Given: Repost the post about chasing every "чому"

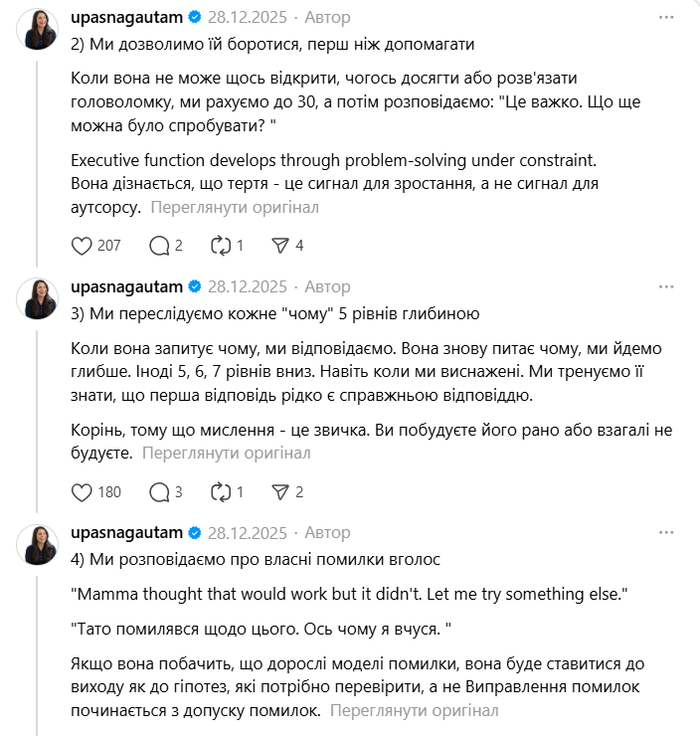Looking at the screenshot, I should pos(221,492).
